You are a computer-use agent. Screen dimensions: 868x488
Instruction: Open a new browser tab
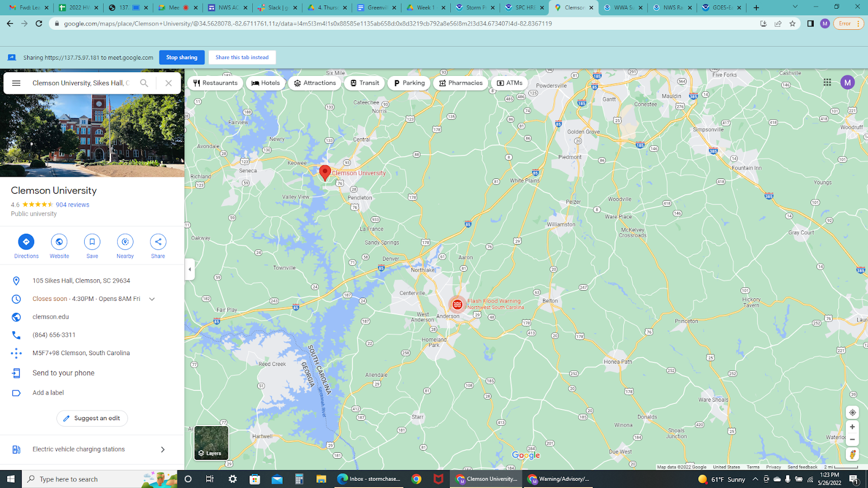756,8
